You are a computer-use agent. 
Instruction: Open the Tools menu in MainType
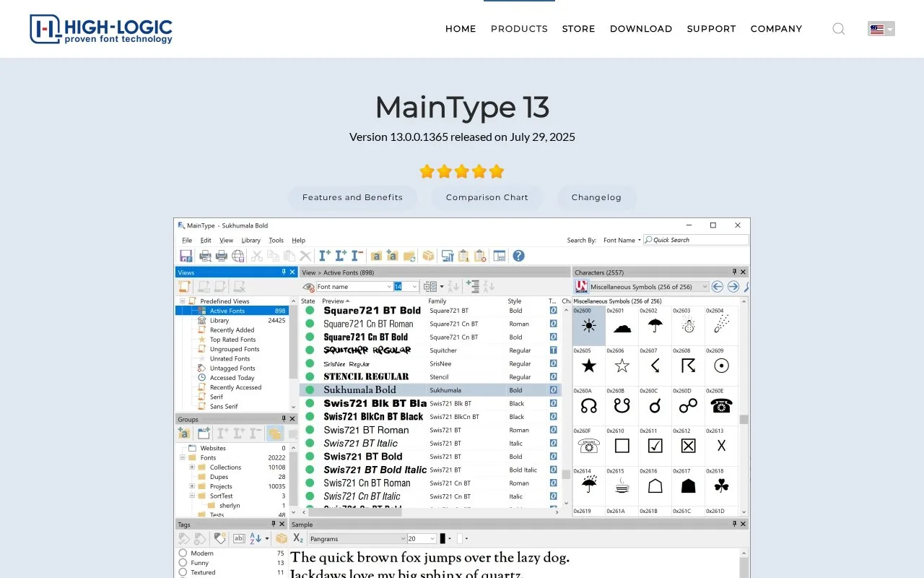click(276, 240)
